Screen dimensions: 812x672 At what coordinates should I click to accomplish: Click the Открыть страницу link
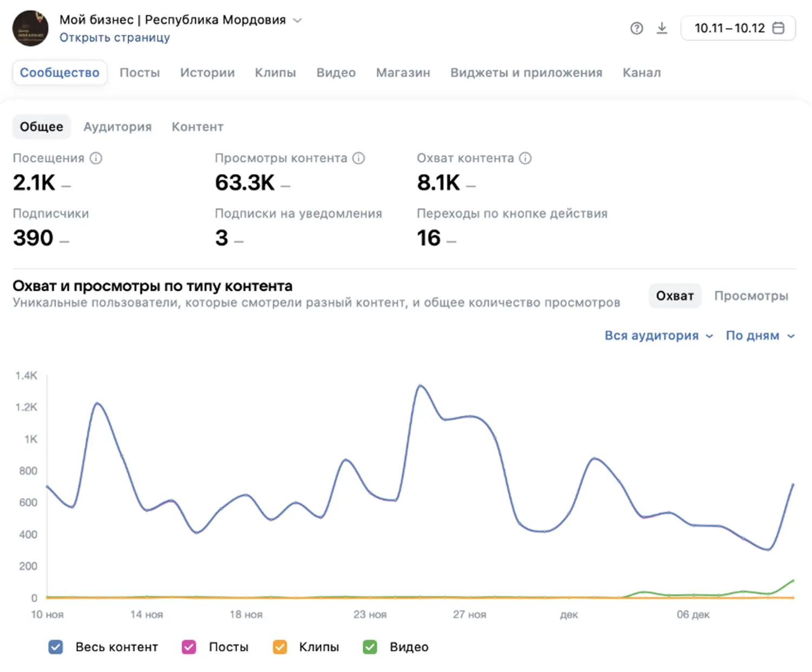[115, 37]
